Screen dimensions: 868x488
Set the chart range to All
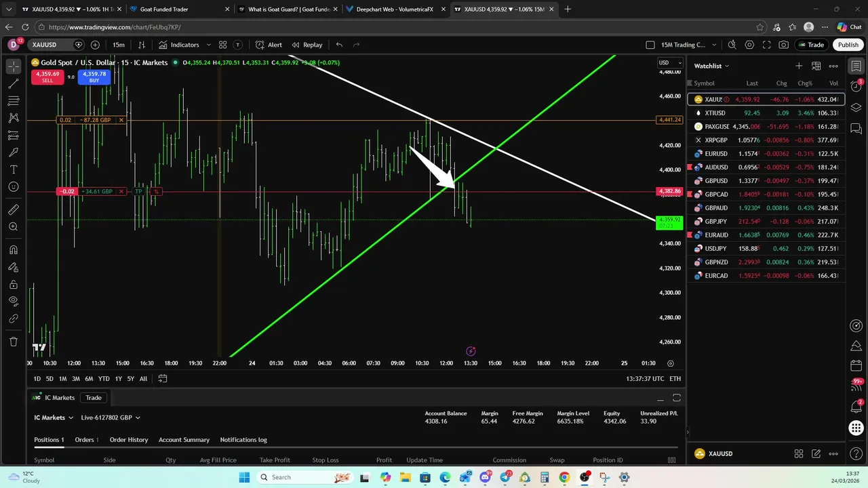pos(143,379)
